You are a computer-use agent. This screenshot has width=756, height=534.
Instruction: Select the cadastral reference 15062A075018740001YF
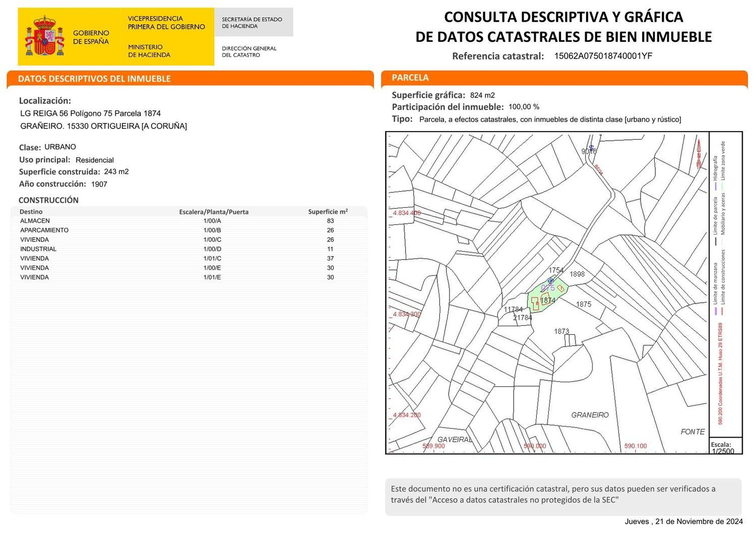603,56
